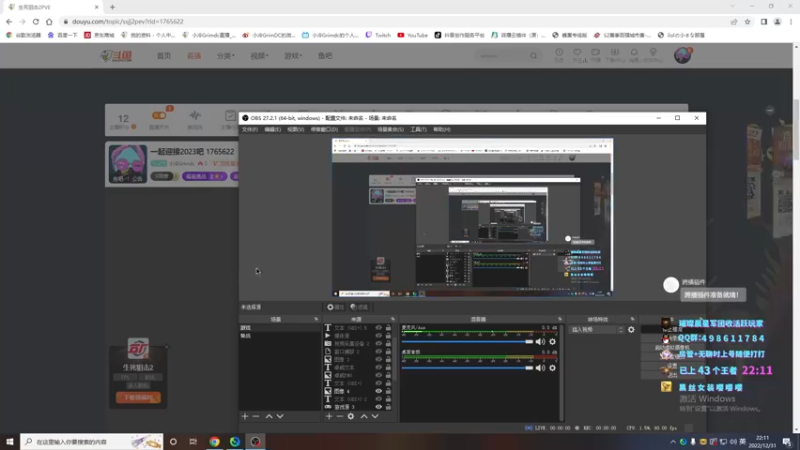The width and height of the screenshot is (800, 450).
Task: Add a new source with plus button
Action: point(329,416)
